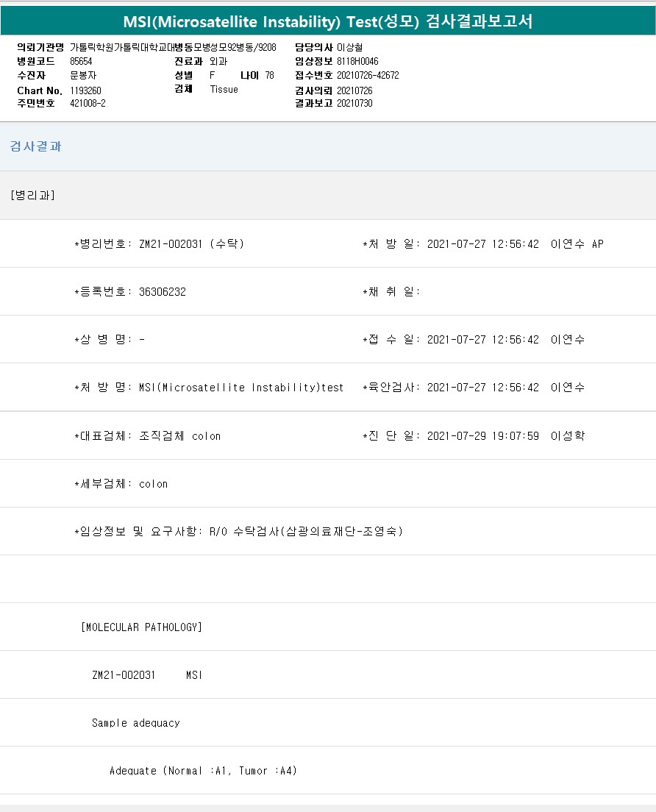Select resident number 421008-2
The width and height of the screenshot is (656, 812).
coord(88,103)
